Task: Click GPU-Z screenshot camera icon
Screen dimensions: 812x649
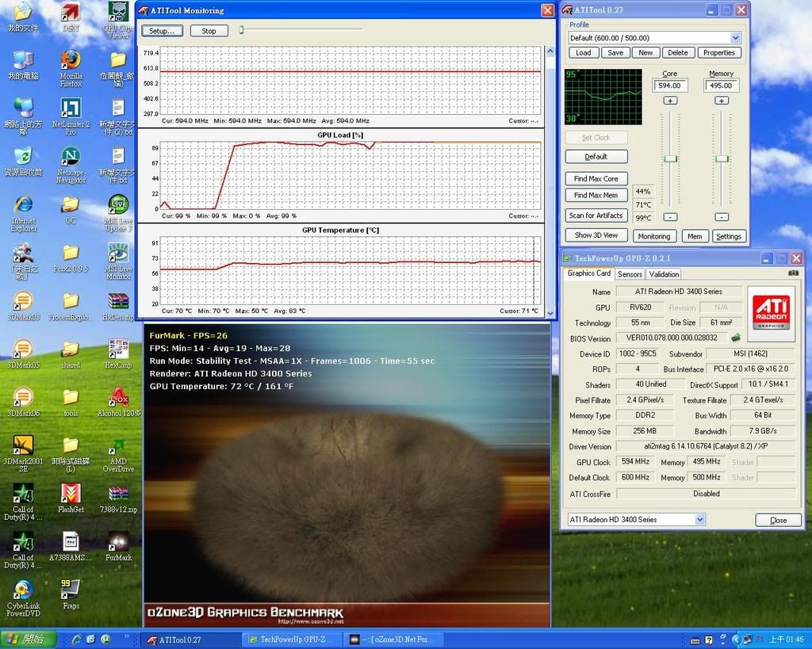Action: point(793,273)
